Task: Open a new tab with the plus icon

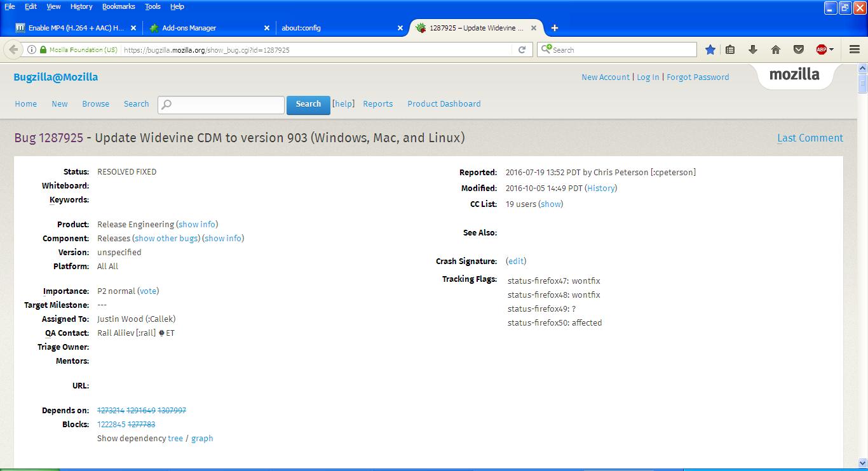Action: (554, 27)
